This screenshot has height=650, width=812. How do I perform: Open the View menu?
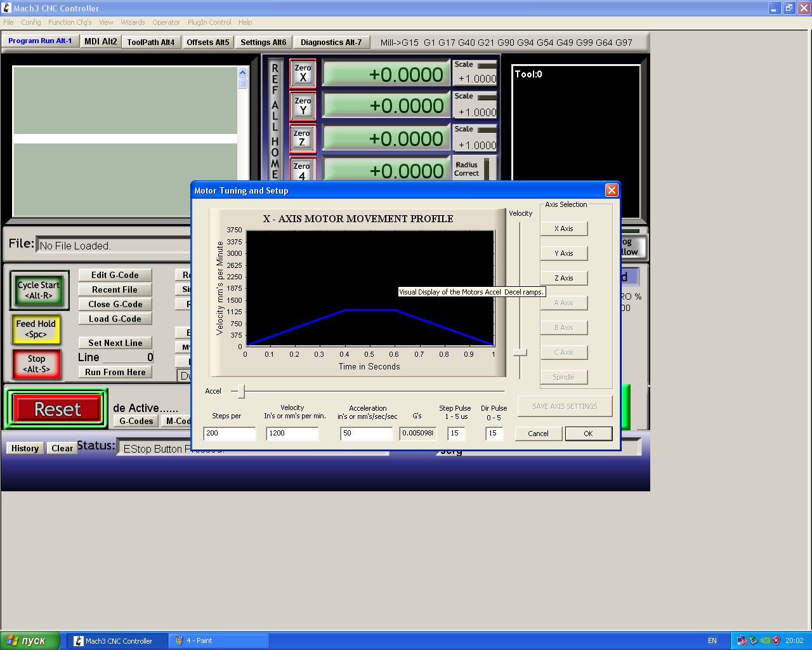(106, 22)
